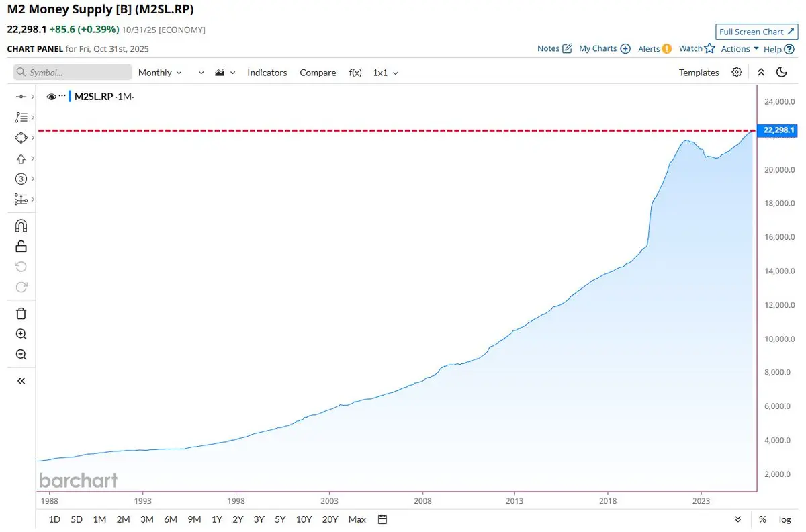Screen dimensions: 806x532
Task: Click the Watch star icon
Action: (709, 48)
